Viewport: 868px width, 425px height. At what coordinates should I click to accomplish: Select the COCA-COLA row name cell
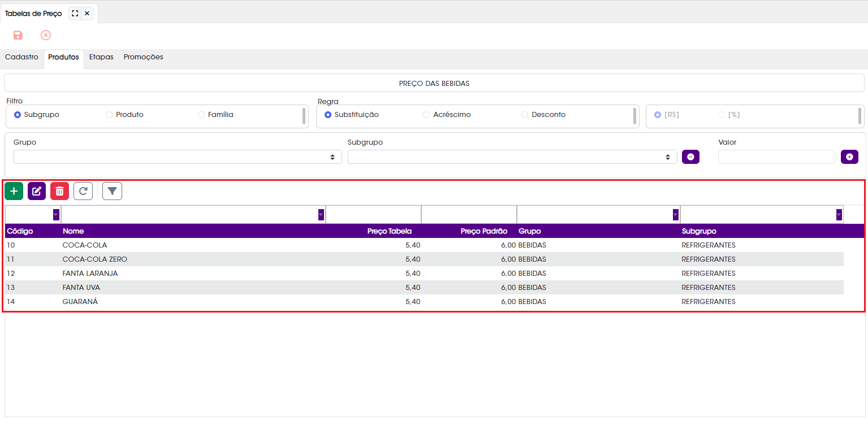(x=85, y=245)
